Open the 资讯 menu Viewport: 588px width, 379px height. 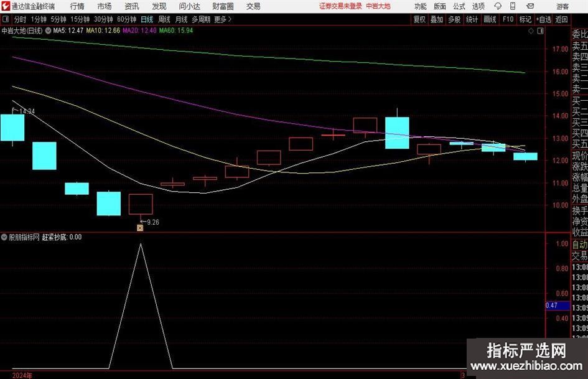pyautogui.click(x=132, y=6)
